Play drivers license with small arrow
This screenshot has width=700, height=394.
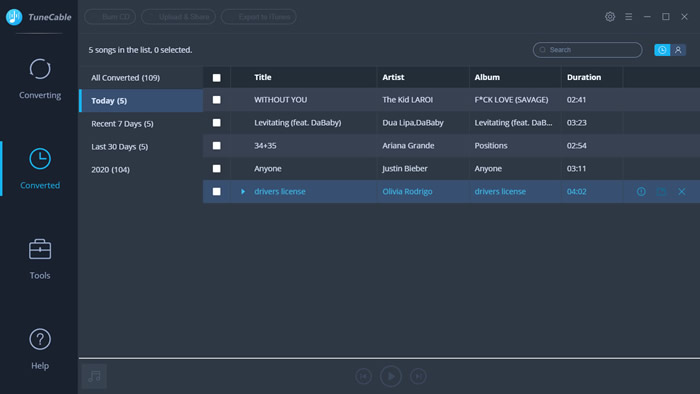[243, 191]
